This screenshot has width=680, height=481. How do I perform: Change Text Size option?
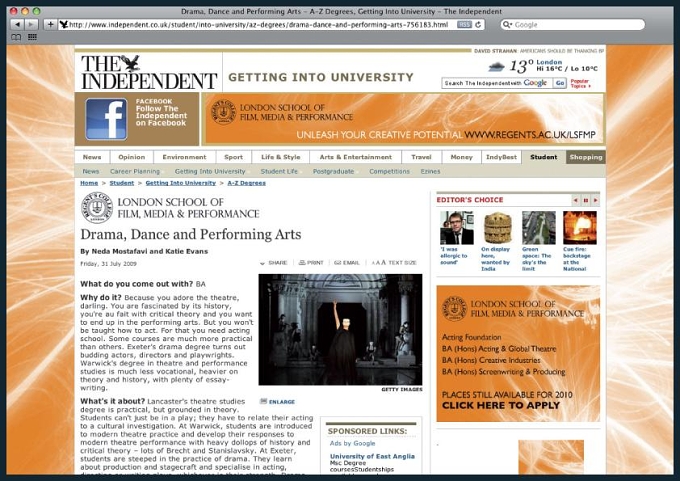394,263
